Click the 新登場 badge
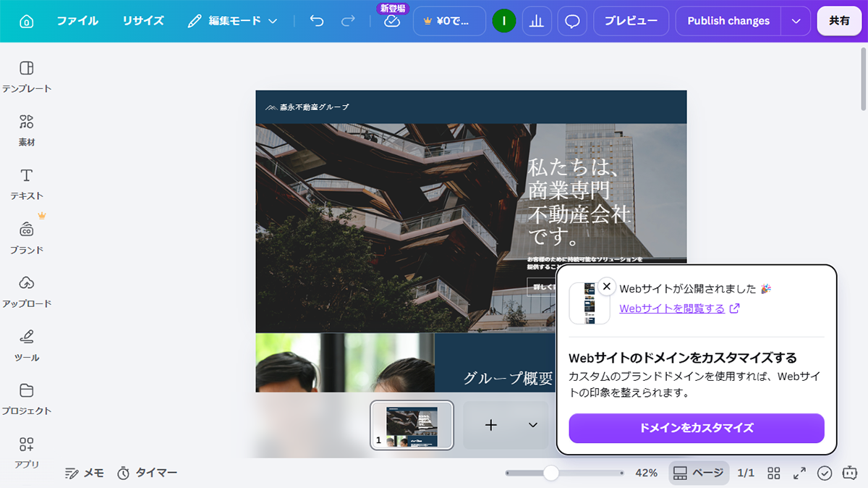The height and width of the screenshot is (488, 868). 394,8
